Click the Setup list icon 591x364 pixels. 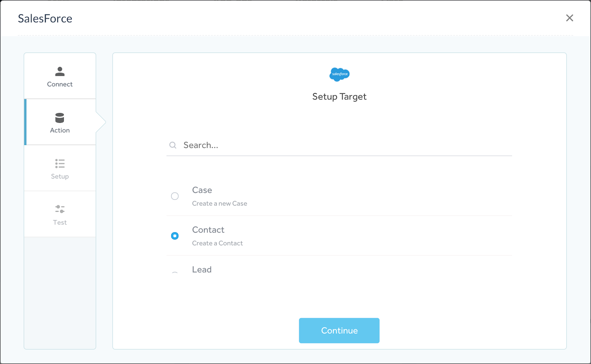pyautogui.click(x=60, y=164)
